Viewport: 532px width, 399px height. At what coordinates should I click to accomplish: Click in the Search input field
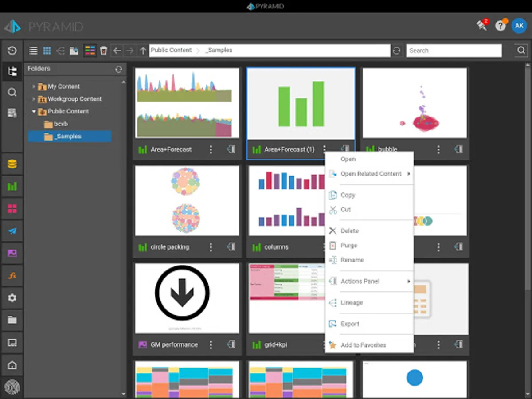pos(454,51)
